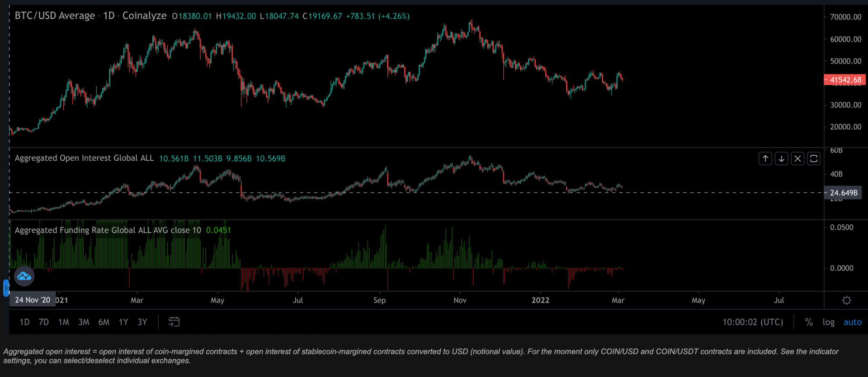
Task: Click the 0.0451 funding rate value
Action: (x=218, y=230)
